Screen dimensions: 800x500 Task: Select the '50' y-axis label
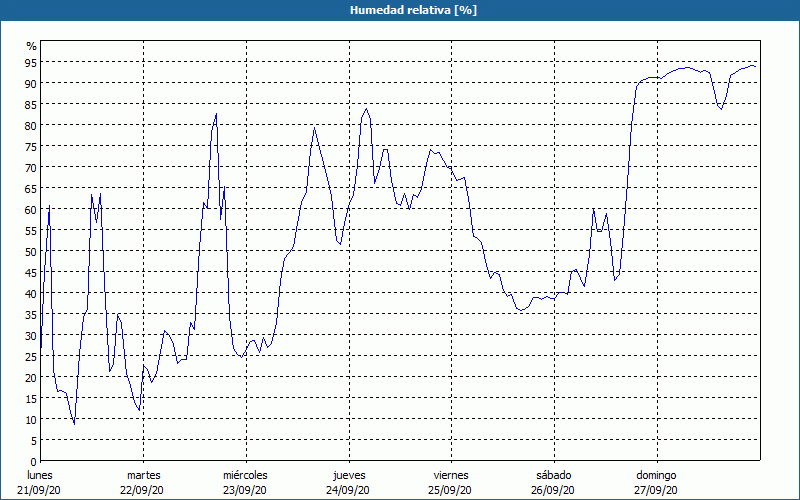(31, 252)
